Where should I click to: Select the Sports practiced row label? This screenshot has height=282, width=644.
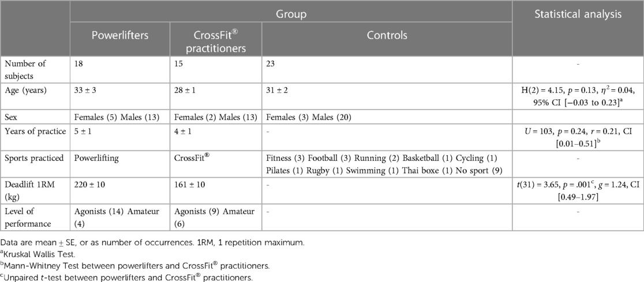tap(33, 159)
